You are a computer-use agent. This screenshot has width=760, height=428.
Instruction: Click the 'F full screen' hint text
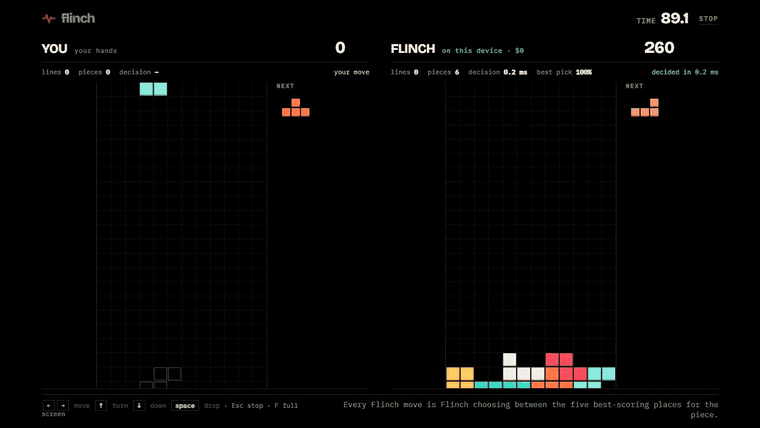[x=170, y=410]
